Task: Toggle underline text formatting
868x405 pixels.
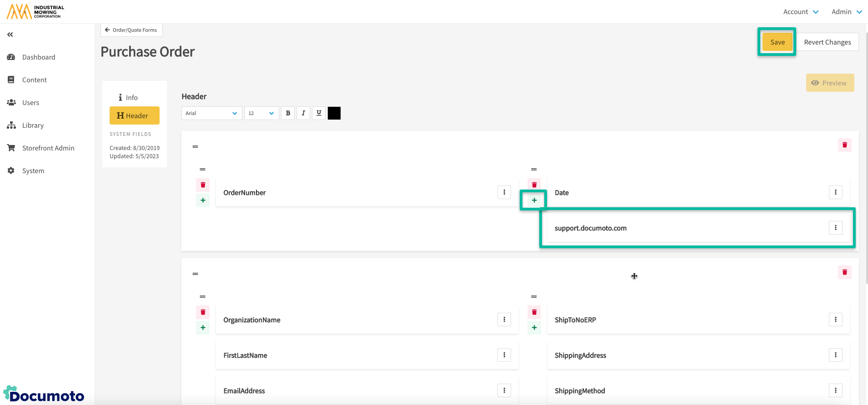Action: 319,113
